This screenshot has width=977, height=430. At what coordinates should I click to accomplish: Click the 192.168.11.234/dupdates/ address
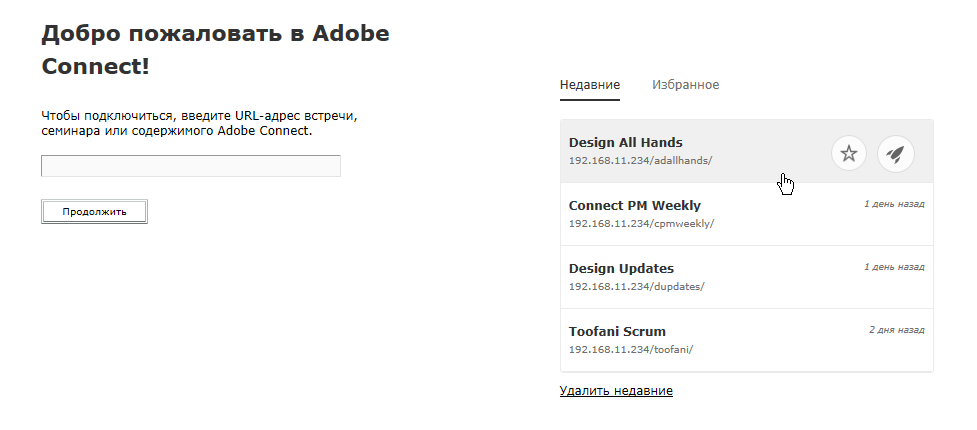click(x=636, y=286)
